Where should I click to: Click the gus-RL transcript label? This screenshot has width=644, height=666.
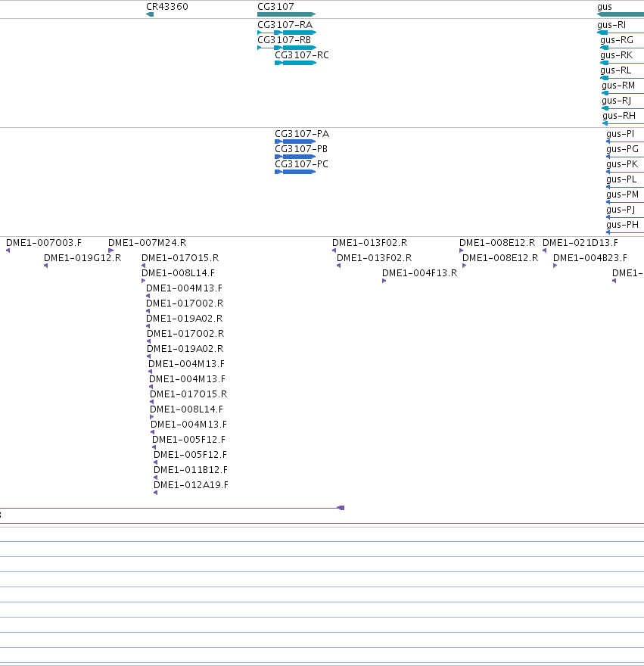click(x=615, y=70)
